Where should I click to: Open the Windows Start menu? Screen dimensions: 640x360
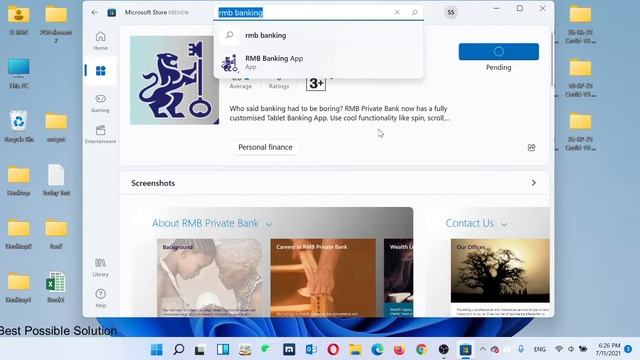157,349
